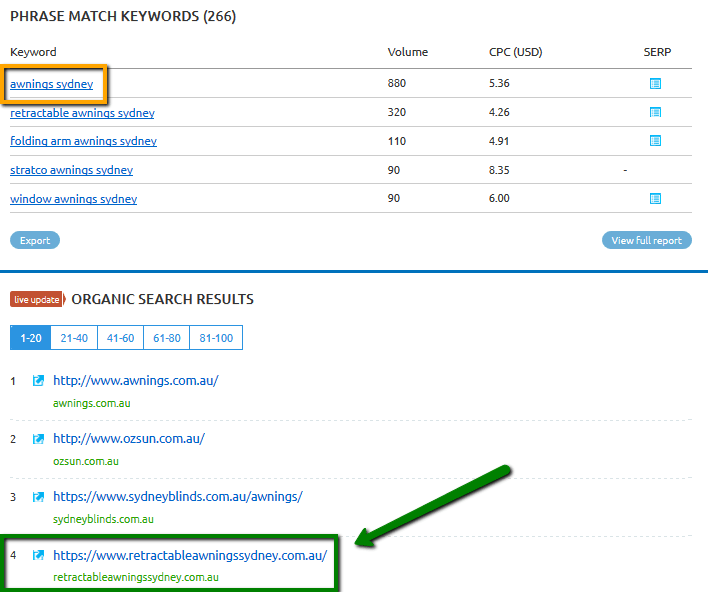This screenshot has width=708, height=592.
Task: Open the folding arm awnings sydney keyword
Action: (84, 141)
